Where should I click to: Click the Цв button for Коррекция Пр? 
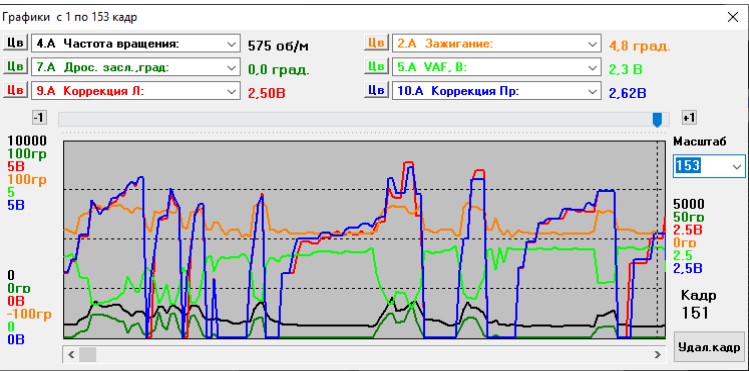[376, 90]
